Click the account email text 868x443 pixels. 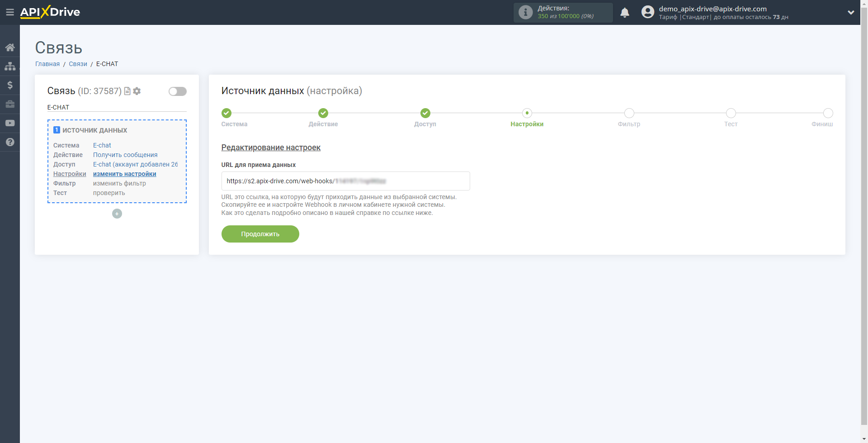click(x=712, y=9)
